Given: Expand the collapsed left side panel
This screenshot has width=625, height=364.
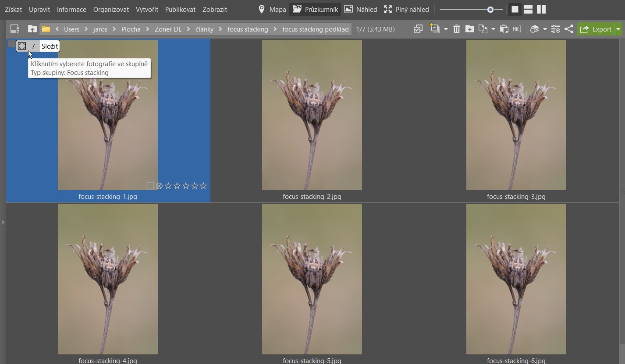Looking at the screenshot, I should click(3, 223).
